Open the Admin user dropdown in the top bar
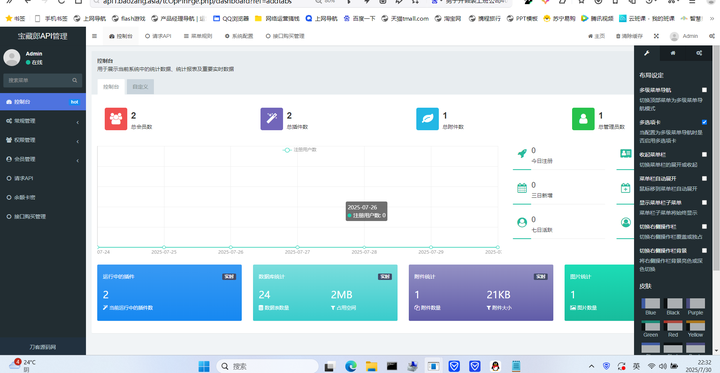720x373 pixels. click(x=684, y=36)
